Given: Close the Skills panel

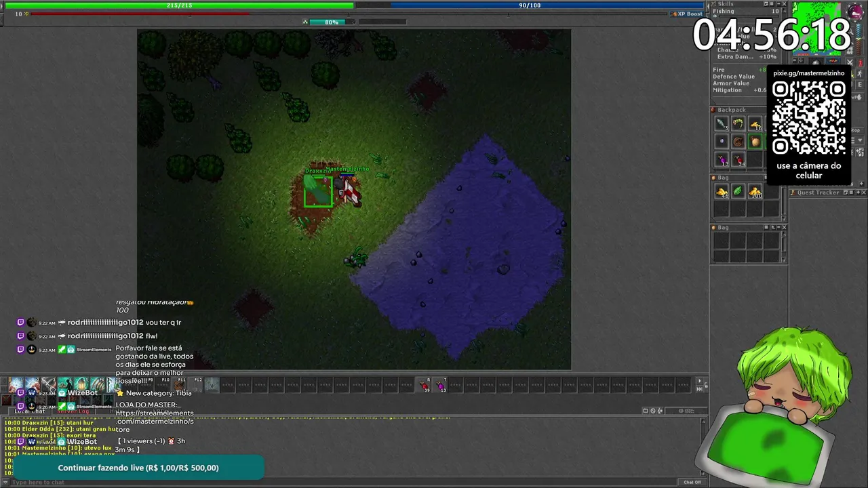Looking at the screenshot, I should (784, 4).
